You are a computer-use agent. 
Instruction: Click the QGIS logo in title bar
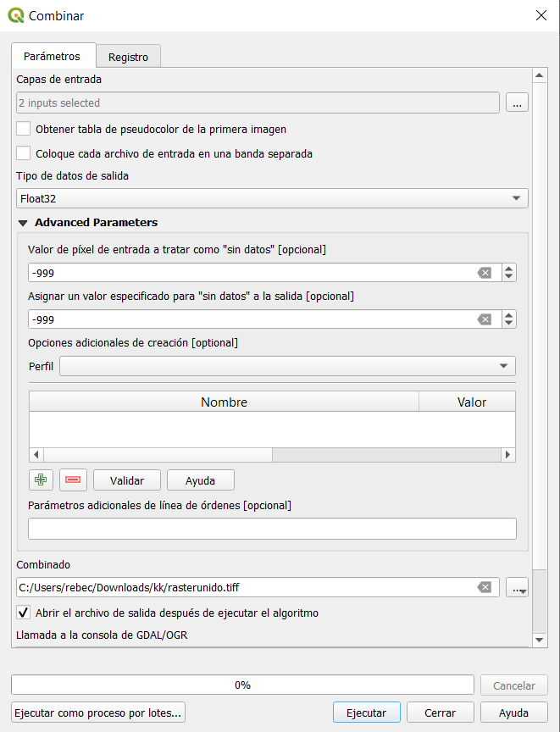15,15
